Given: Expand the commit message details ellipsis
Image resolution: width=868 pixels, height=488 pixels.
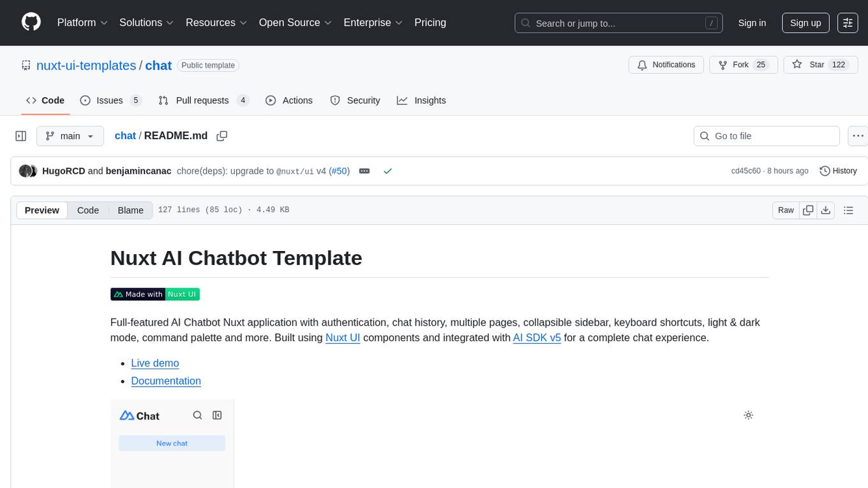Looking at the screenshot, I should pos(364,171).
